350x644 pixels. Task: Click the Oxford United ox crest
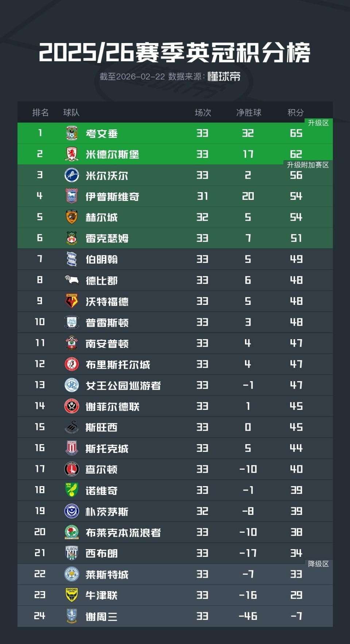pyautogui.click(x=72, y=595)
